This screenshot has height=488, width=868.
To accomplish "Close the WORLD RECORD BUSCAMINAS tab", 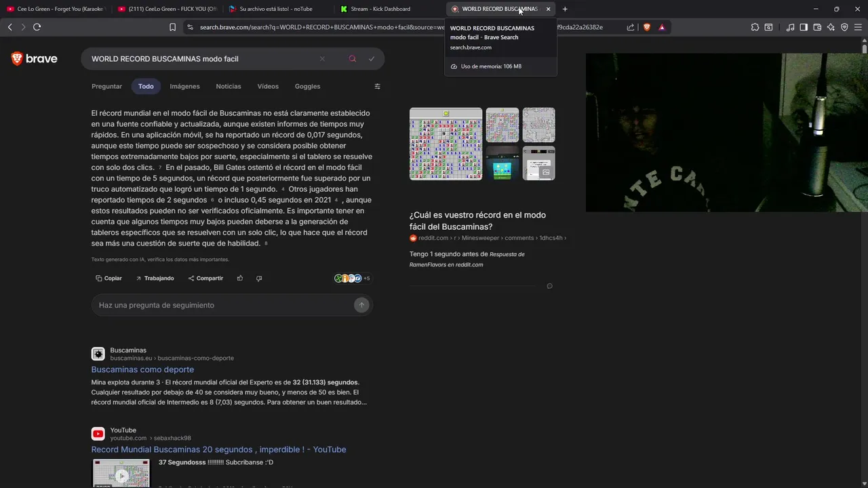I will [548, 9].
